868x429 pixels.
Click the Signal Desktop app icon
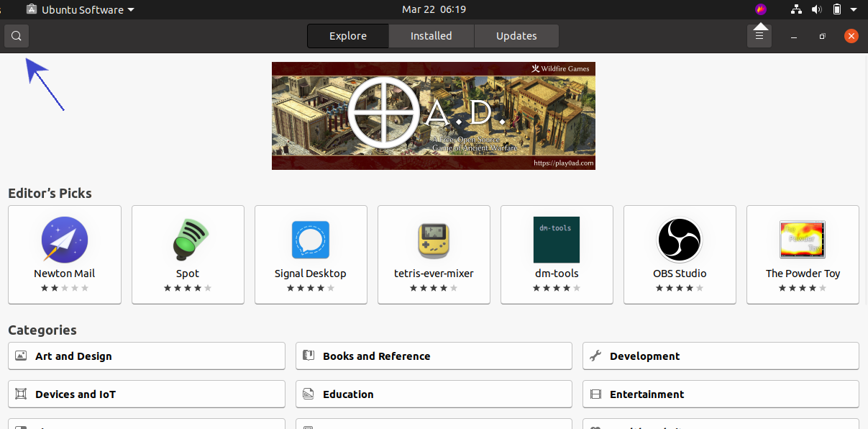click(311, 240)
